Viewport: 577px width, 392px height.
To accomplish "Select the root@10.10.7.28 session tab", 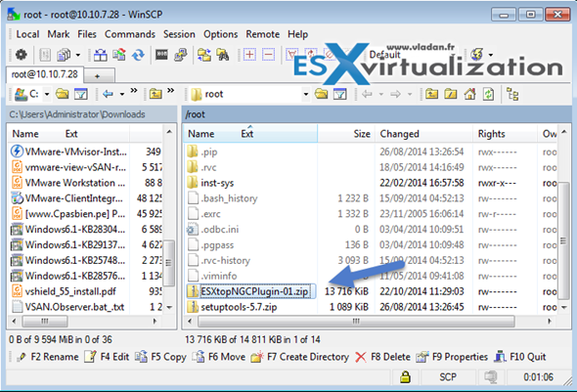I will click(x=45, y=74).
